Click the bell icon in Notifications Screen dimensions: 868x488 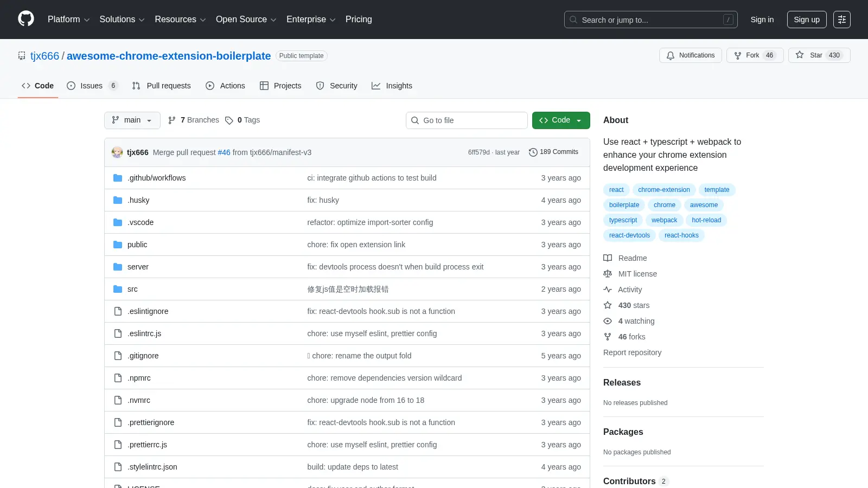tap(671, 55)
